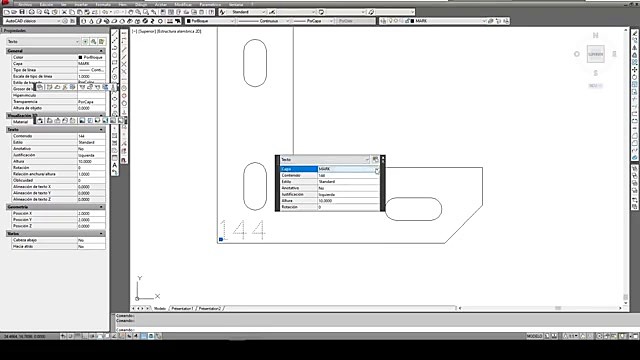640x360 pixels.
Task: Click the coordinates readout in status bar
Action: click(24, 336)
